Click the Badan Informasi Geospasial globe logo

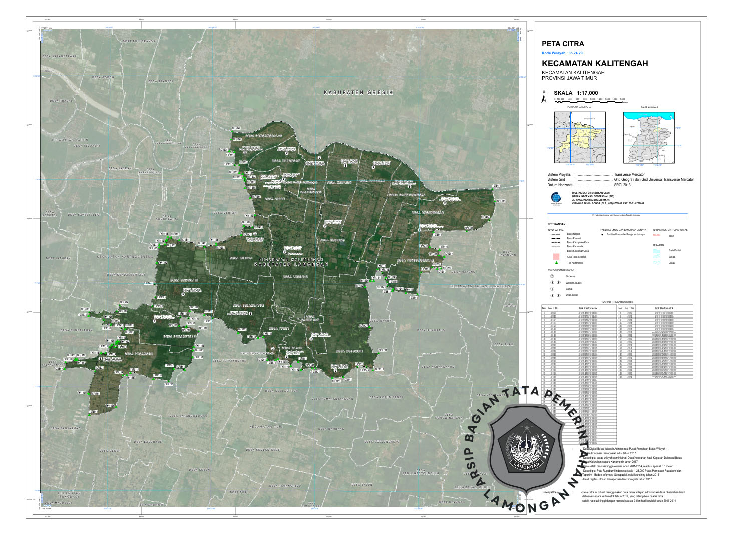[556, 197]
